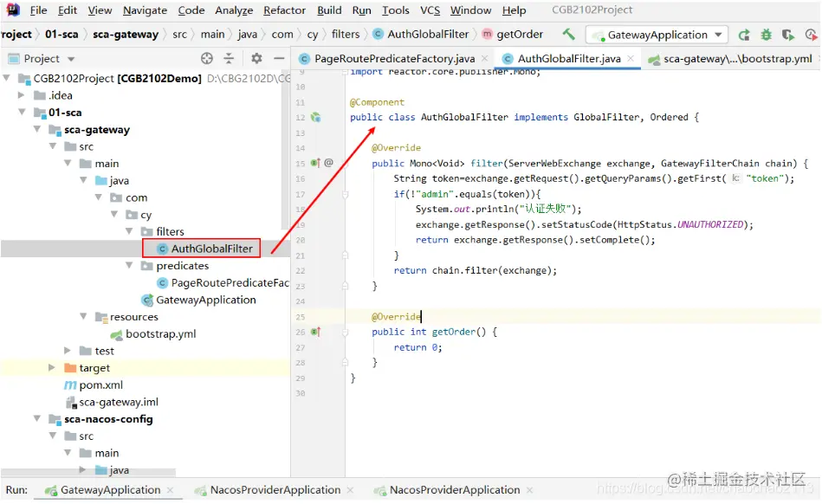Close the first NacosProviderApplication run tab
This screenshot has height=504, width=822.
[350, 490]
